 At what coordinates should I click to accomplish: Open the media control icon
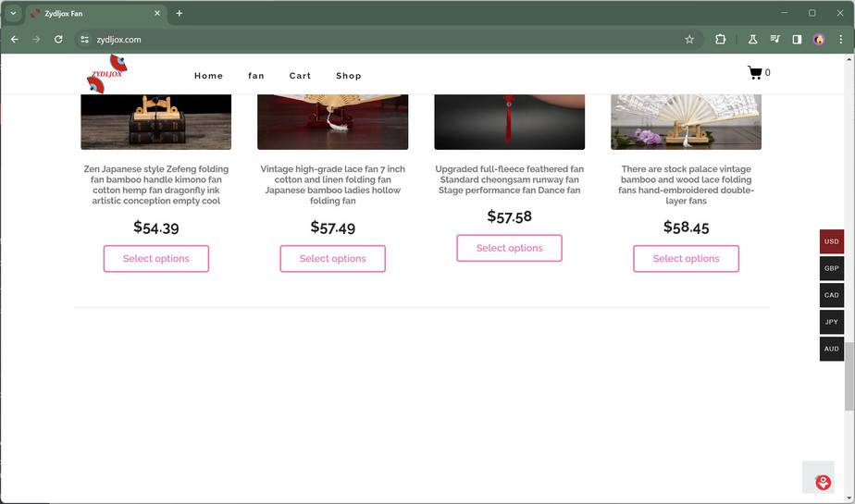pyautogui.click(x=774, y=39)
